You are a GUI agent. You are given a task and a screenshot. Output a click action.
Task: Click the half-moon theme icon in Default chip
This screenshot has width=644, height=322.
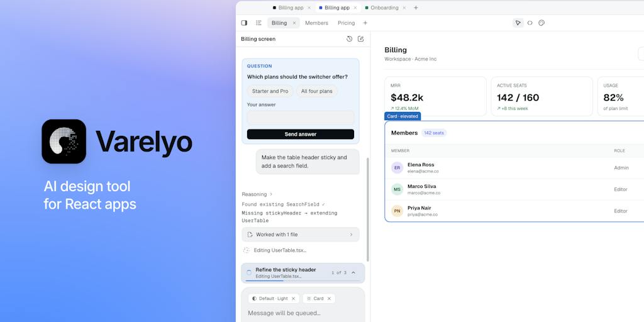[x=255, y=299]
